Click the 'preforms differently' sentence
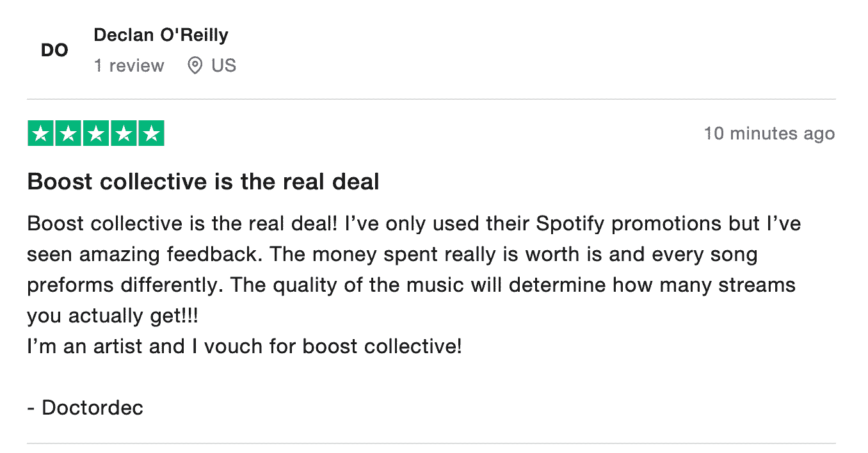 click(125, 285)
